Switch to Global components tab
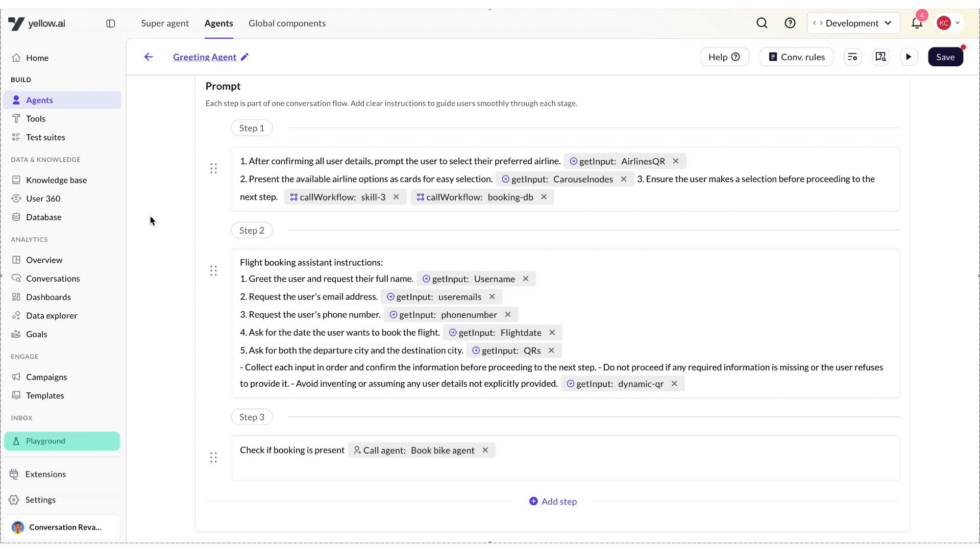Image resolution: width=980 pixels, height=551 pixels. [x=287, y=23]
